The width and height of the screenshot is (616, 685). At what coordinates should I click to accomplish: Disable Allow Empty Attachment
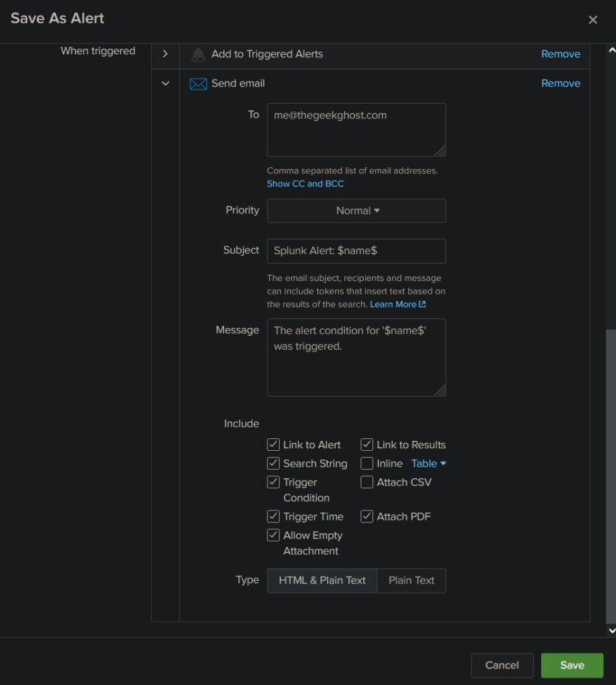[x=273, y=535]
